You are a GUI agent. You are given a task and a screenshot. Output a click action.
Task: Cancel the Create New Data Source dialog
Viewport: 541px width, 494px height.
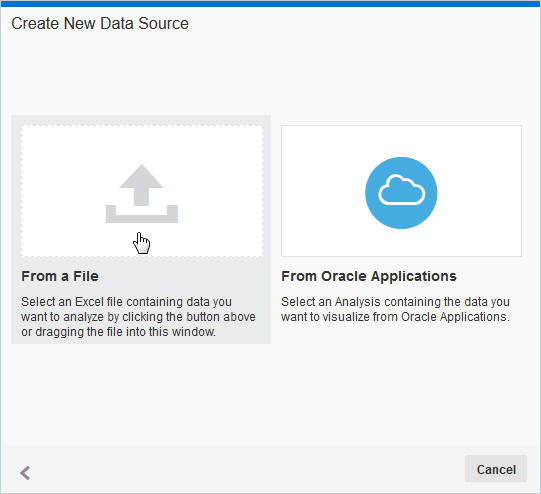(x=496, y=470)
